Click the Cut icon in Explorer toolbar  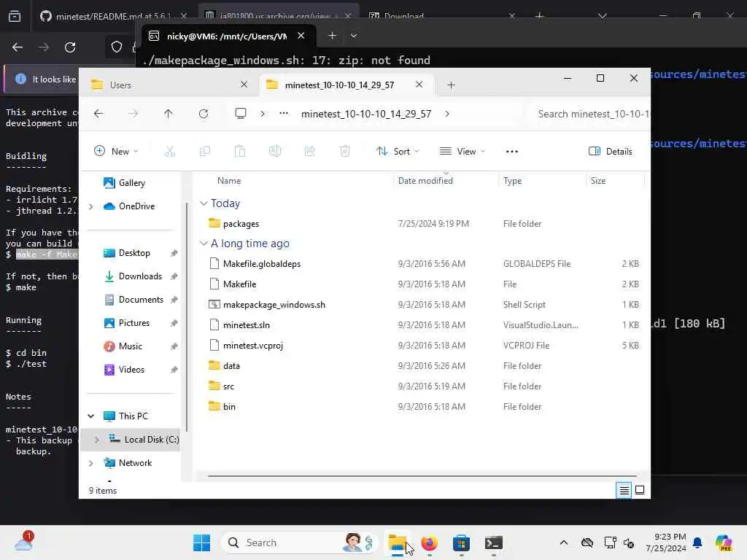pyautogui.click(x=169, y=152)
